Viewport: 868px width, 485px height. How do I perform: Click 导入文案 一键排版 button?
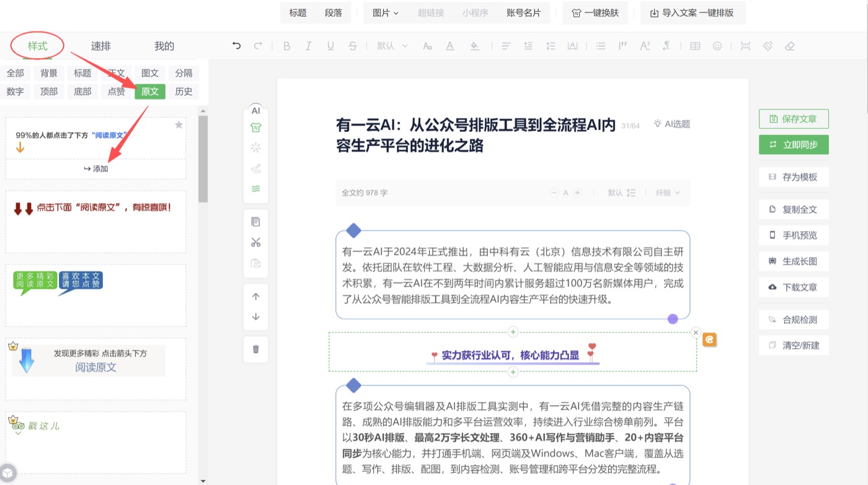coord(693,12)
